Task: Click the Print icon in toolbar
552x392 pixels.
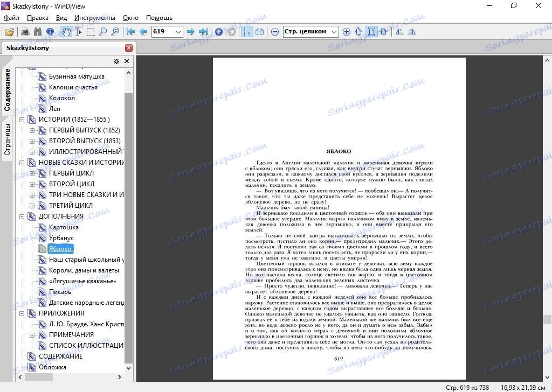Action: pos(25,32)
